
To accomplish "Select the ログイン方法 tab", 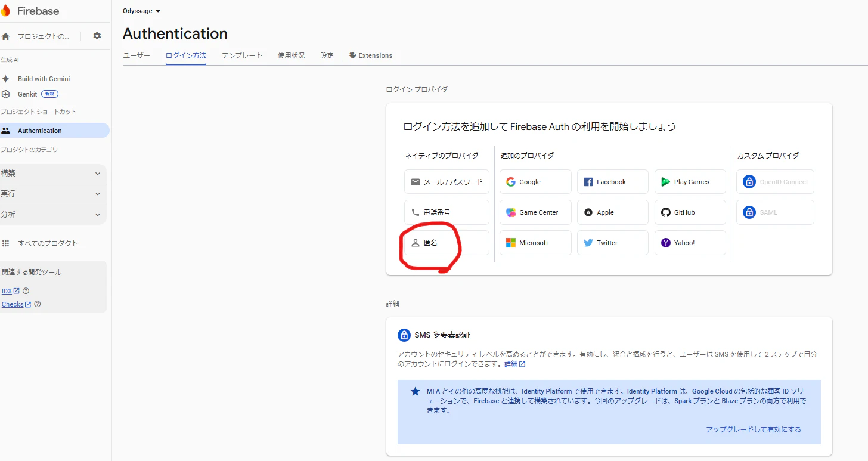I will [186, 55].
